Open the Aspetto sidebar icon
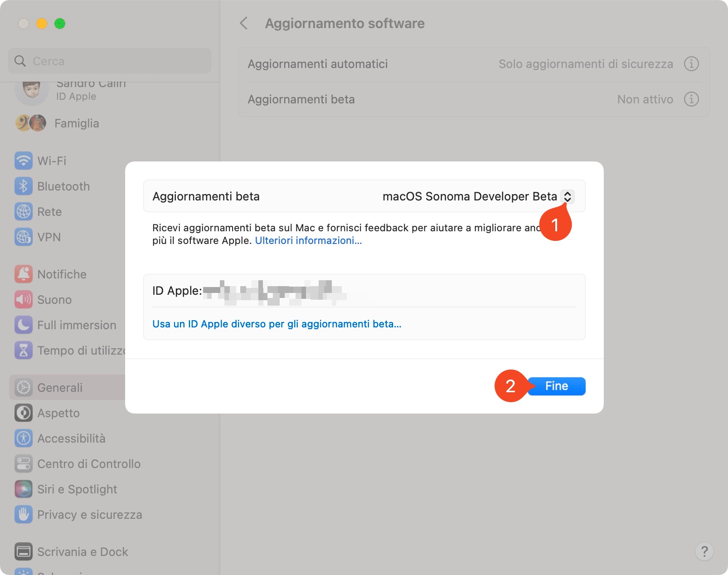The image size is (728, 575). (x=24, y=413)
